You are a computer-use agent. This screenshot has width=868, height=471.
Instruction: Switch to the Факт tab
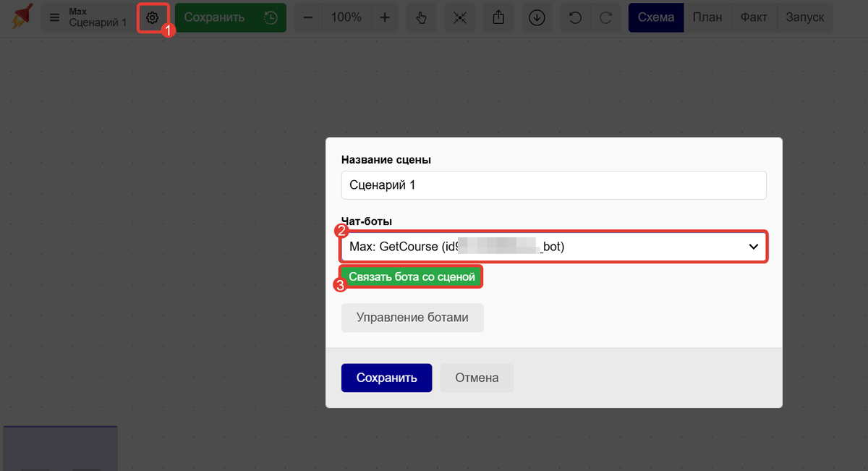coord(754,17)
